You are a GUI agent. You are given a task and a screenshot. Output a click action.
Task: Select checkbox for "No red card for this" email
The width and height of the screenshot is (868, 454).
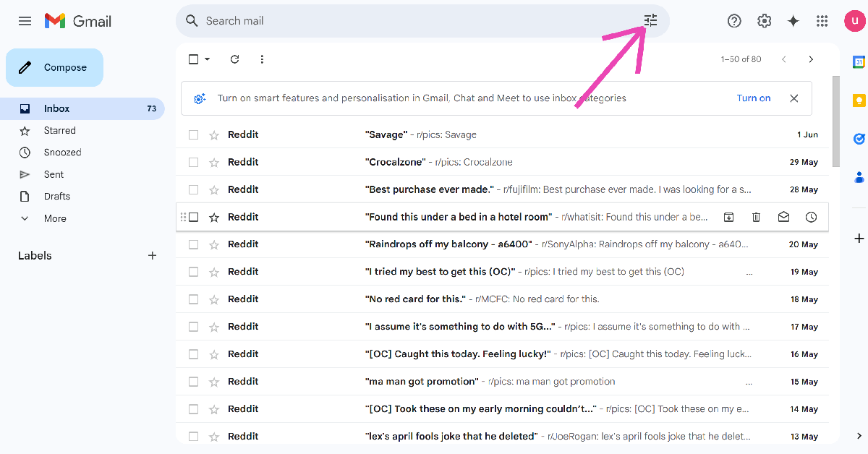[x=193, y=299]
